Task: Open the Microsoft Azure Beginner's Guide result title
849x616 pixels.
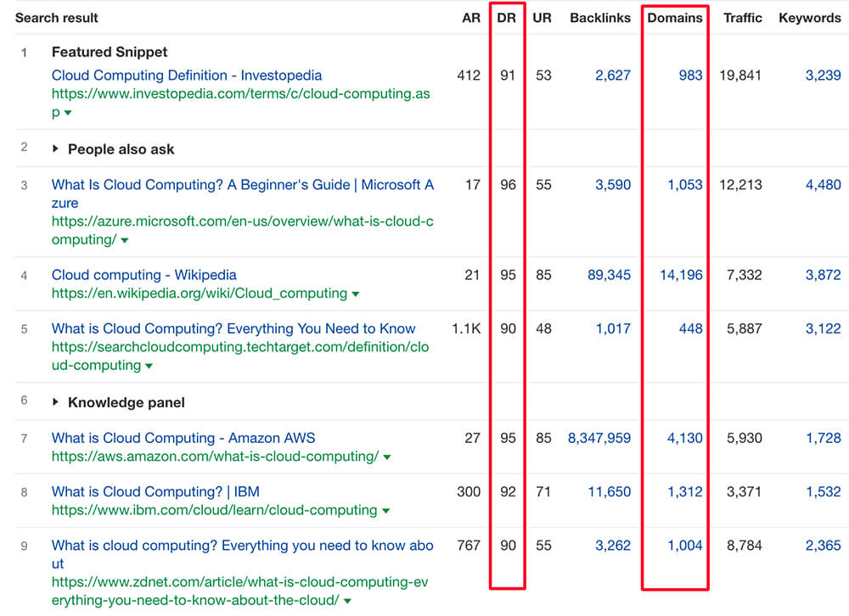Action: pyautogui.click(x=243, y=193)
